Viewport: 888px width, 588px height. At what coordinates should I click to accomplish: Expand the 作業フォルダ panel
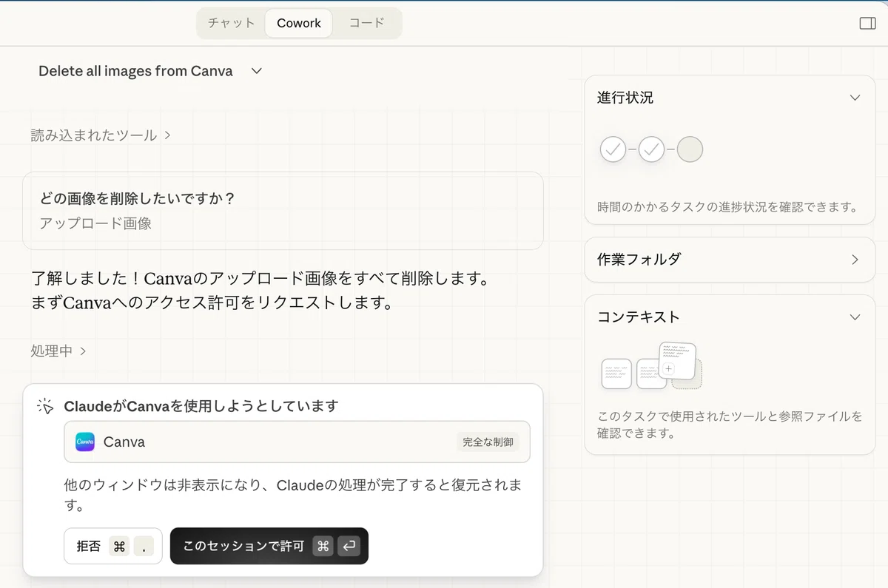pos(855,260)
